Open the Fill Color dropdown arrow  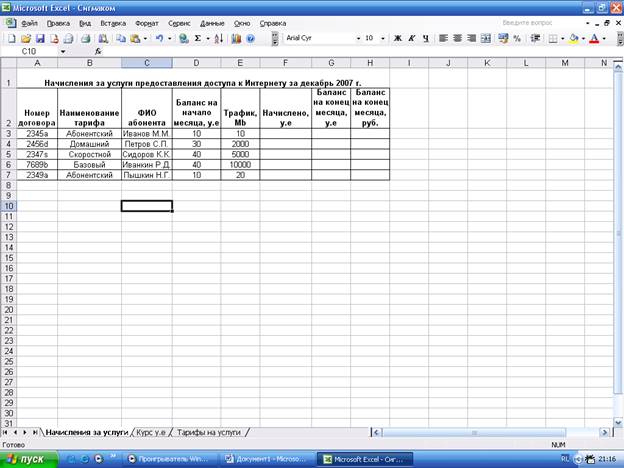[x=583, y=39]
